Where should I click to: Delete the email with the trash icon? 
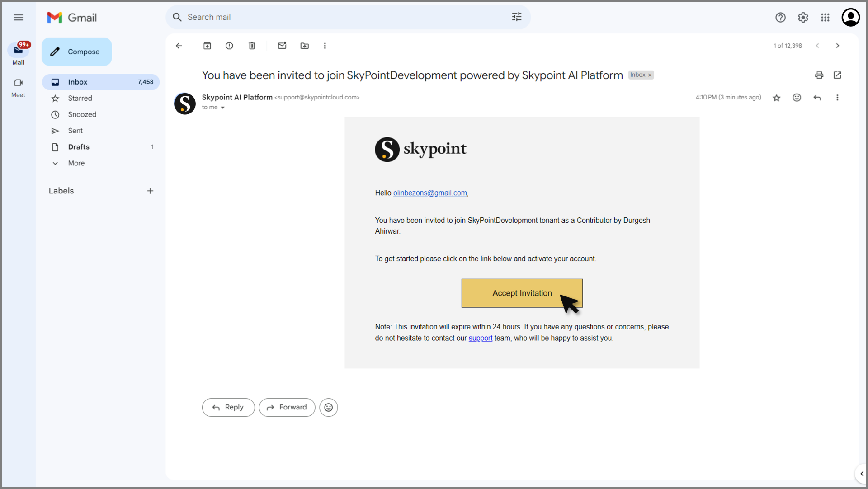tap(252, 46)
